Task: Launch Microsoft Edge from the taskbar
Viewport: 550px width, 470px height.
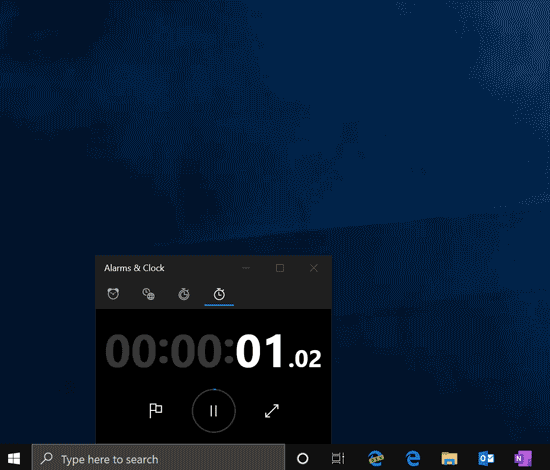Action: point(413,458)
